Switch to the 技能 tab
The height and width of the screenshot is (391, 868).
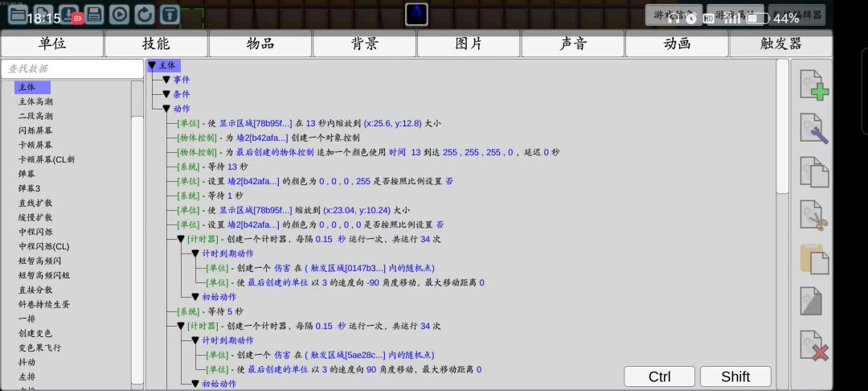click(156, 43)
